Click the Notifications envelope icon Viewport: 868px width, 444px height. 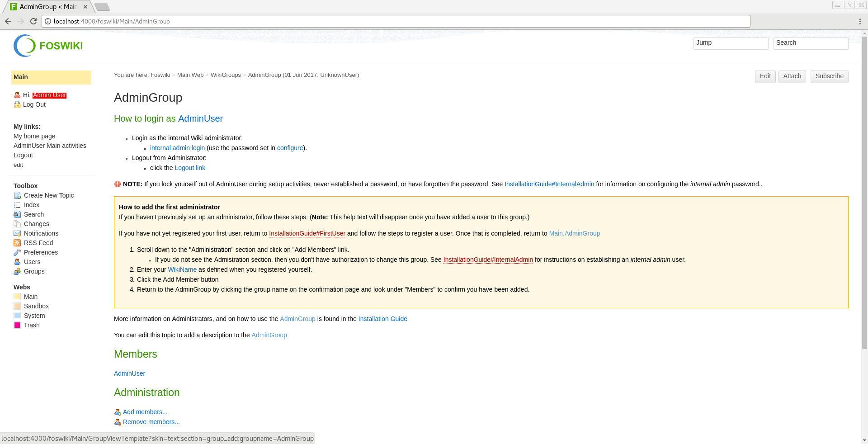pos(17,233)
